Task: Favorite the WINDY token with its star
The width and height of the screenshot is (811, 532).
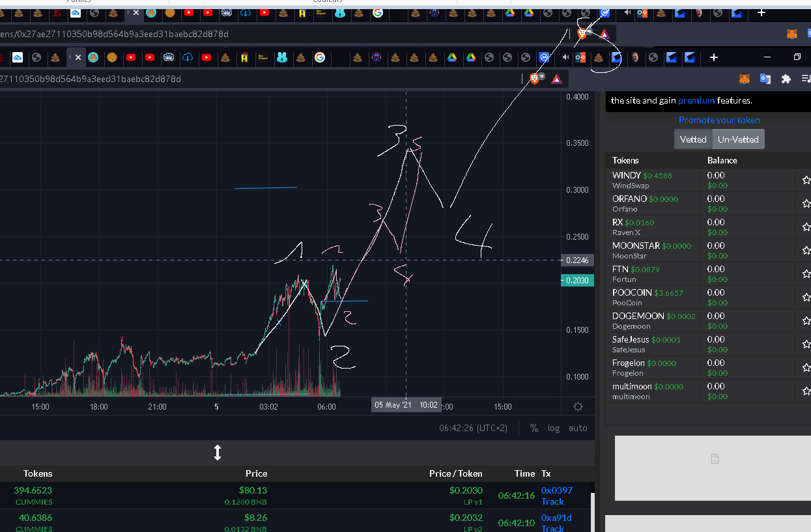Action: 806,180
